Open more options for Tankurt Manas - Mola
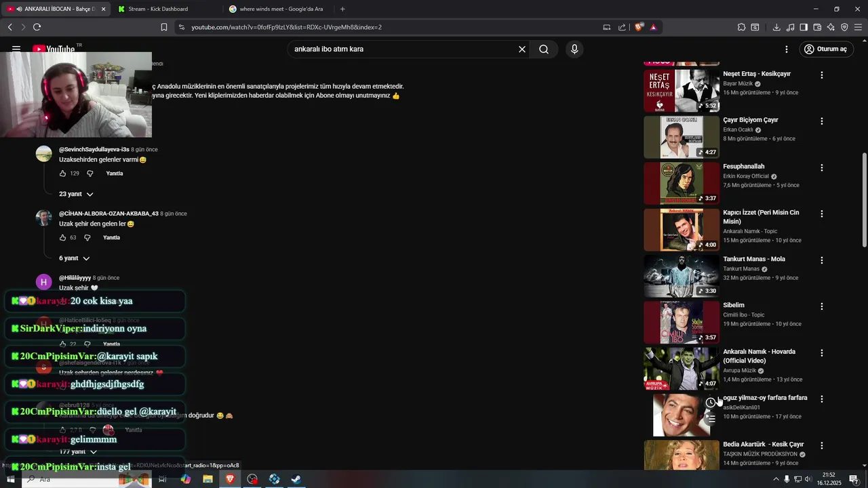 click(x=822, y=260)
